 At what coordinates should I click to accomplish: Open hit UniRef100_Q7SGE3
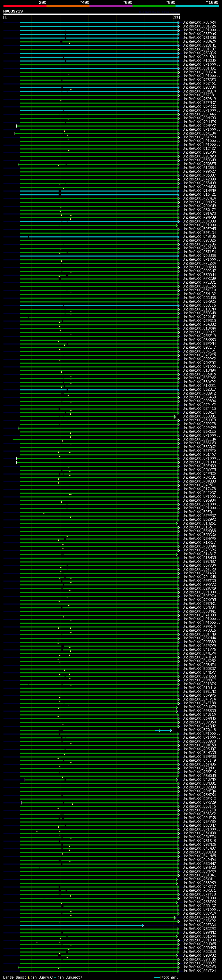pos(199,80)
